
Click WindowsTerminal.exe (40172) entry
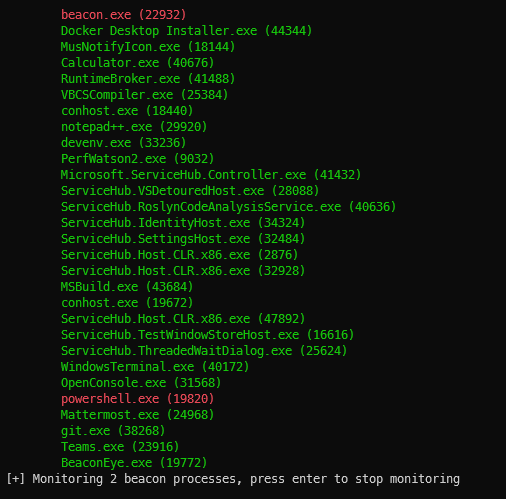pyautogui.click(x=155, y=367)
